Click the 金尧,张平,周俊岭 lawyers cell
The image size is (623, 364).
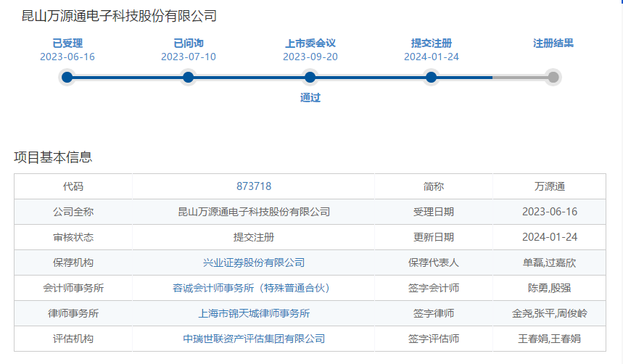click(x=549, y=313)
